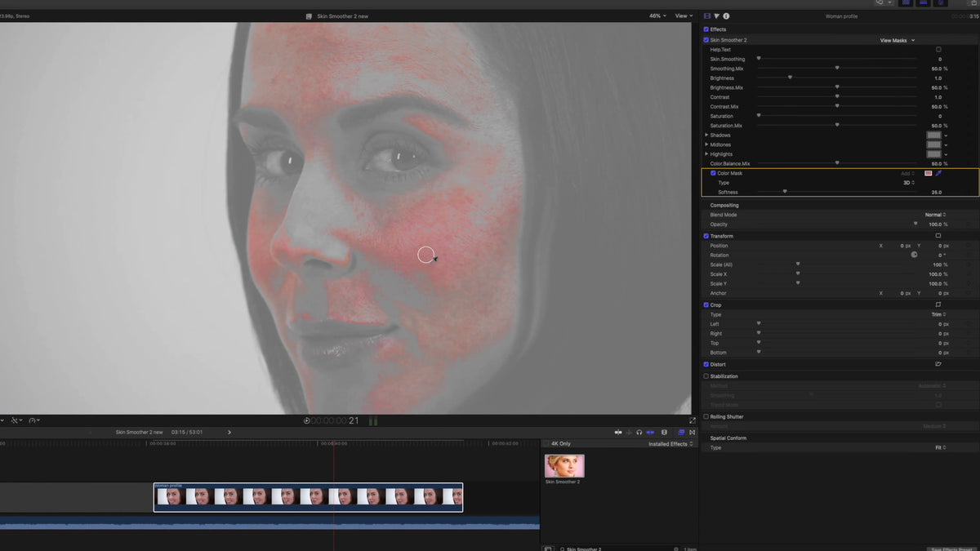Check the 4K Only checkbox
The image size is (980, 551).
(x=546, y=443)
